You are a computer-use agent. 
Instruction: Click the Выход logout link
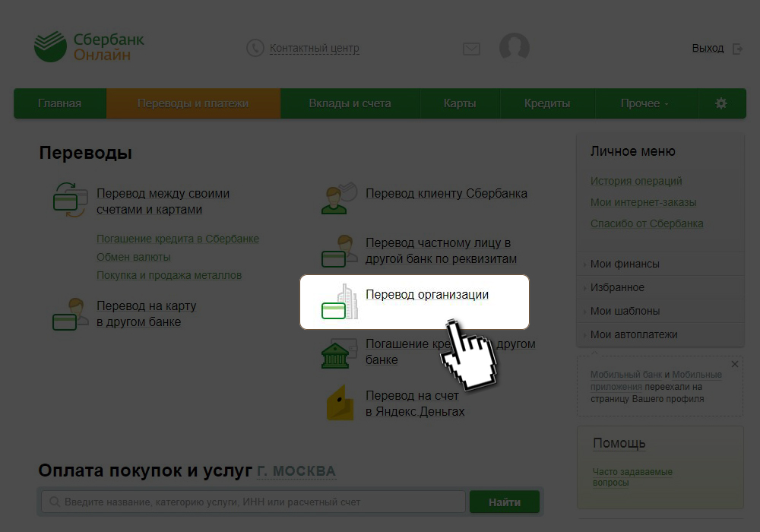pyautogui.click(x=708, y=49)
